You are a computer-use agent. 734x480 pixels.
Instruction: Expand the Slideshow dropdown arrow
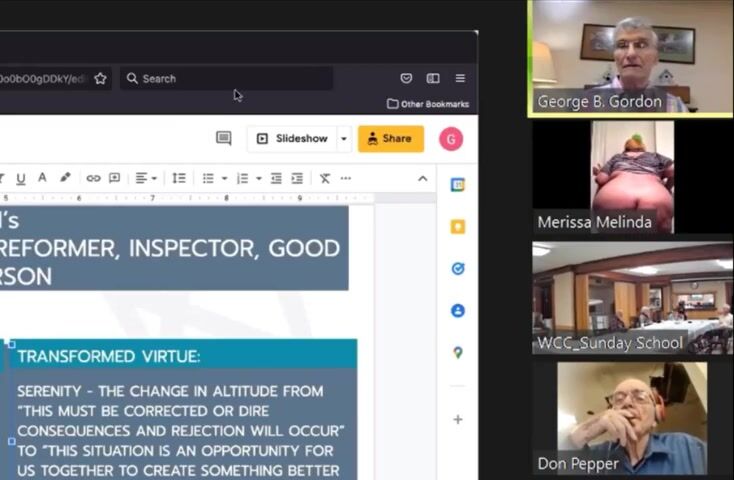click(344, 139)
